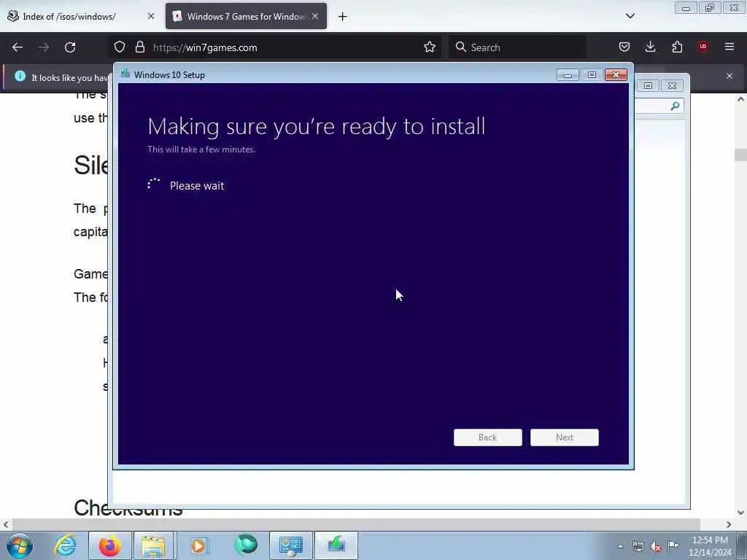Click the Firefox Search box

coord(517,47)
